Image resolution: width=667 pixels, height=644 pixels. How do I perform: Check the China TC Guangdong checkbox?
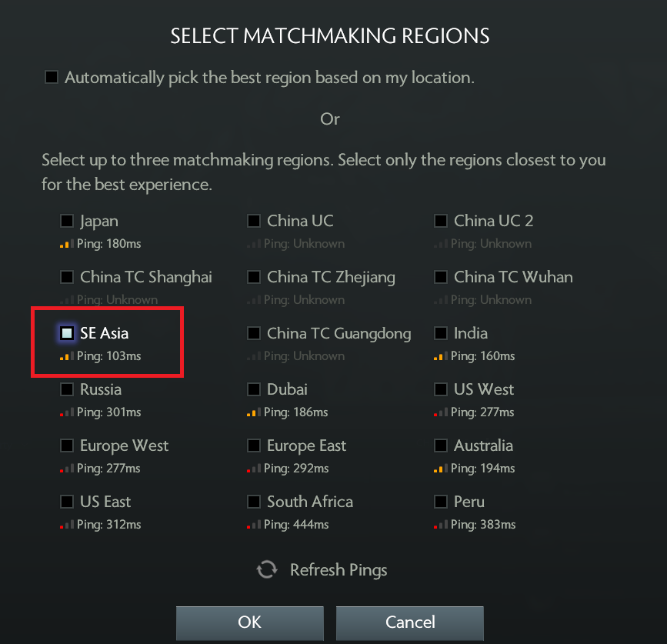point(254,333)
